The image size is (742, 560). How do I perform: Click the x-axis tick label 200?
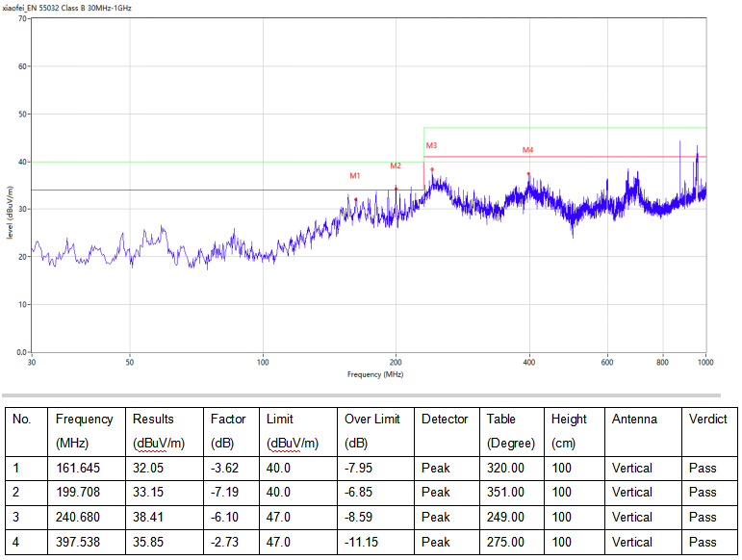tap(396, 363)
